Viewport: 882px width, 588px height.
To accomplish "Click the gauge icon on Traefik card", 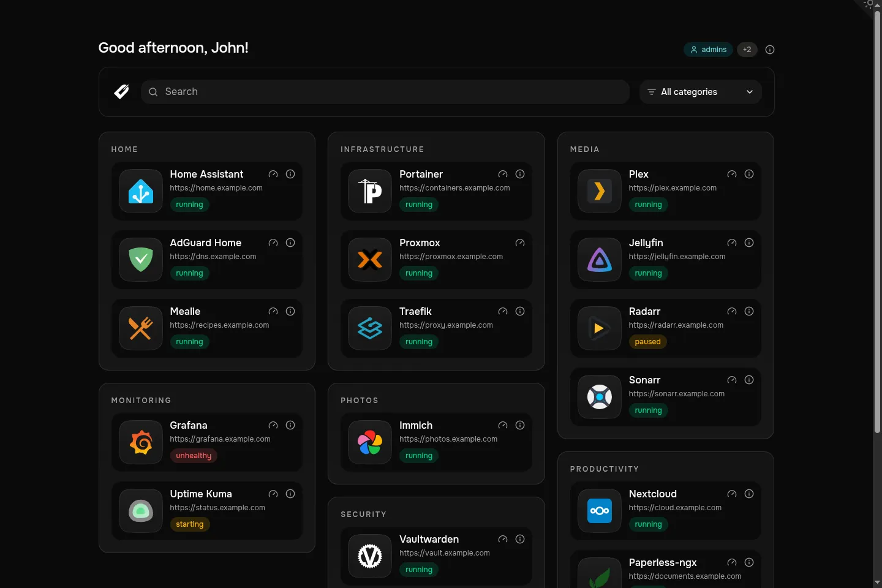I will tap(503, 311).
